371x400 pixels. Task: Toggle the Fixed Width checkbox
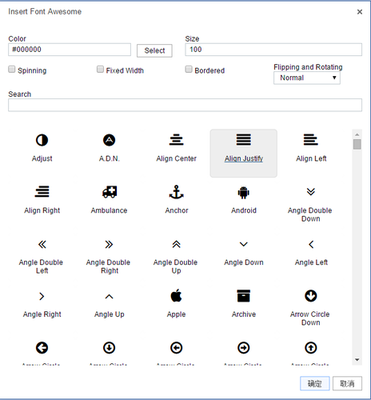pyautogui.click(x=100, y=69)
